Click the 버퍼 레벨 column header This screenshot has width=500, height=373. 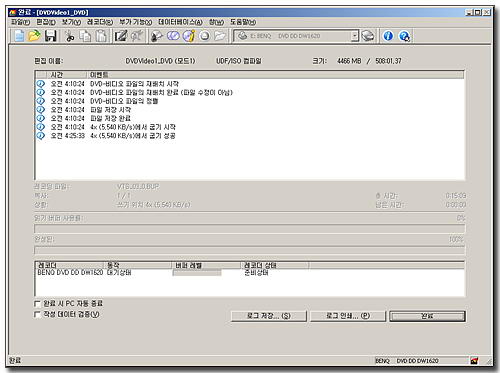(206, 265)
